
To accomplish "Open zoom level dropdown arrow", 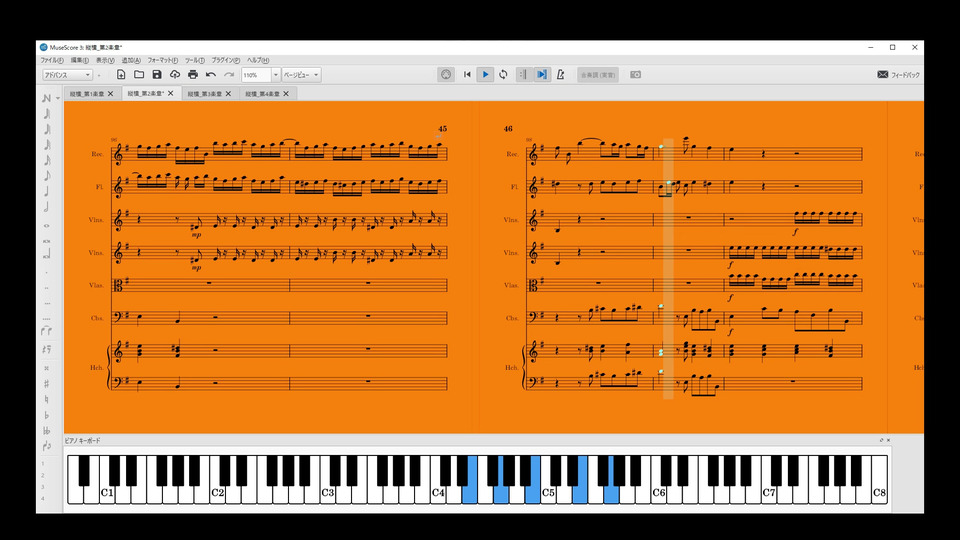I will click(276, 75).
